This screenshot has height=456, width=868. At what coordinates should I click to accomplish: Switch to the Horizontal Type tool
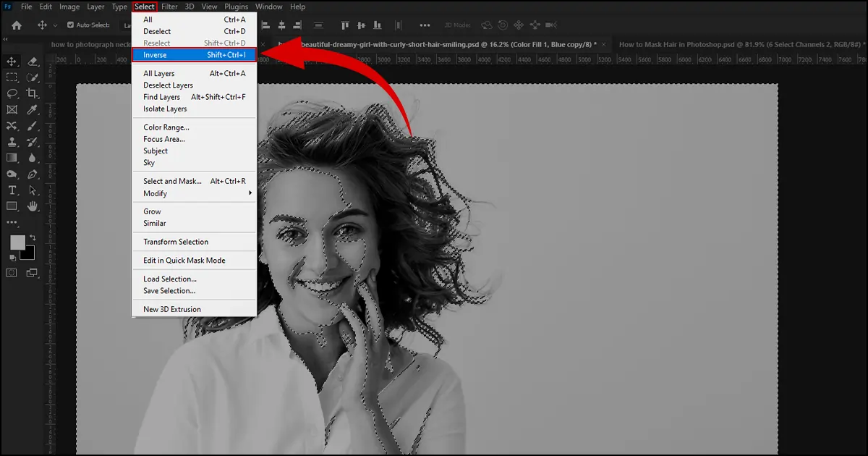click(12, 190)
